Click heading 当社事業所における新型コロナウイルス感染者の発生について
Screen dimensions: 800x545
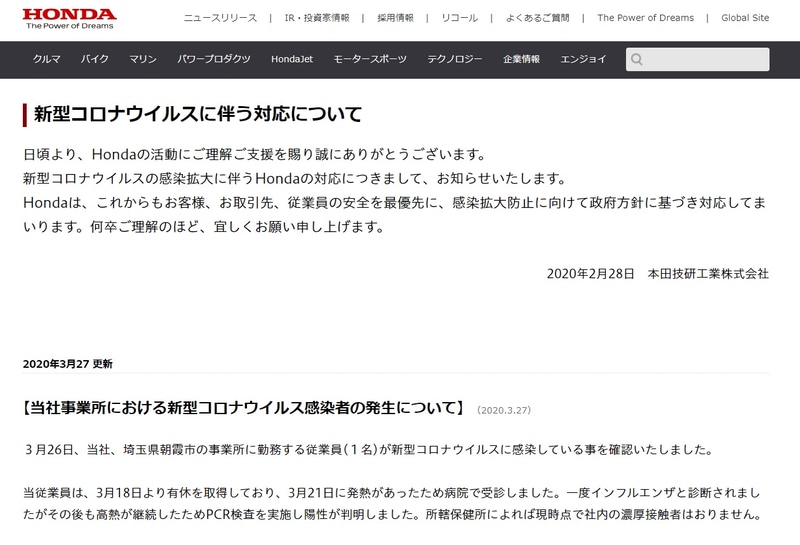coord(244,408)
